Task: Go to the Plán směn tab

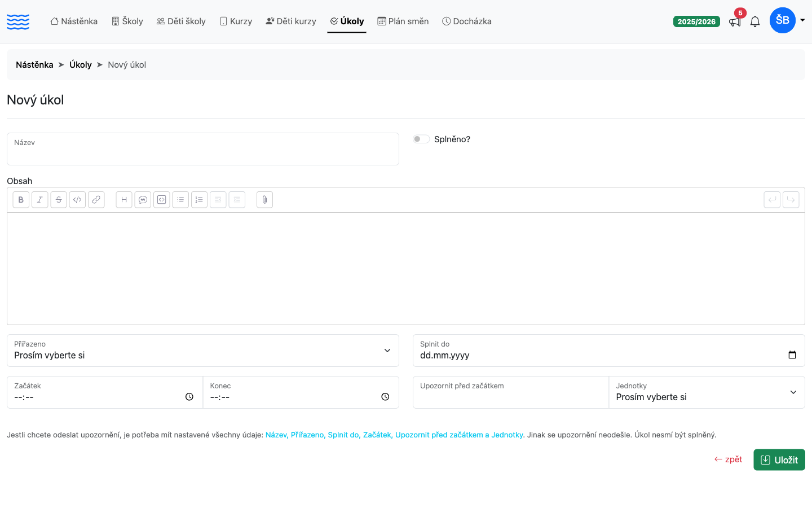Action: [403, 21]
